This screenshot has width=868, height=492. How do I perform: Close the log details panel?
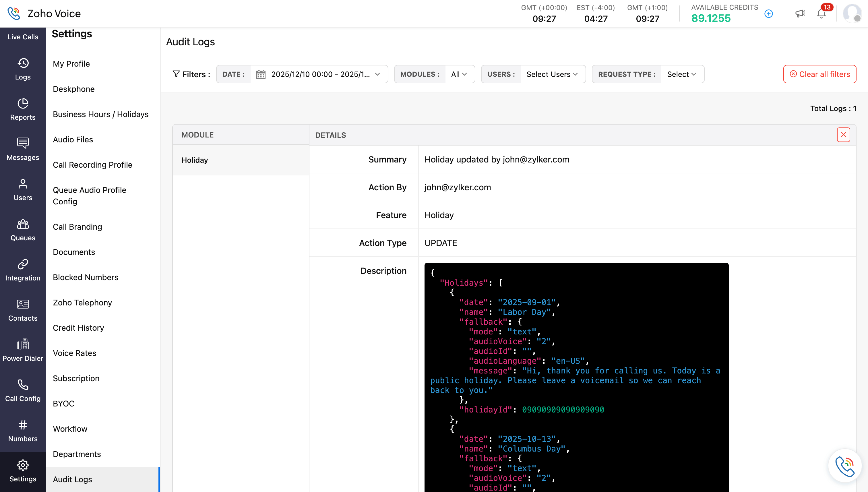(843, 135)
